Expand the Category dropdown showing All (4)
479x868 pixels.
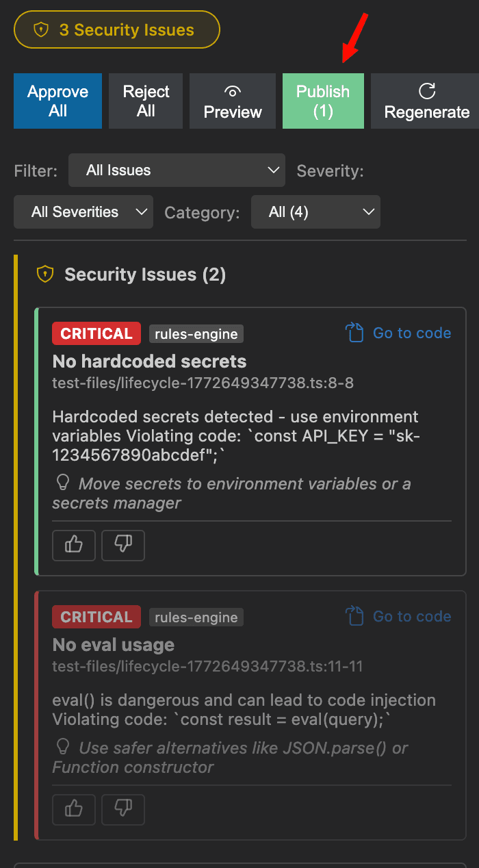[x=315, y=212]
